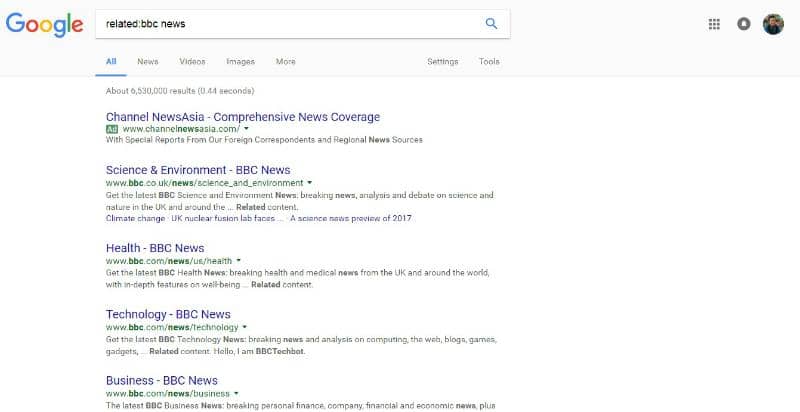Image resolution: width=800 pixels, height=412 pixels.
Task: Open Business - BBC News result
Action: point(162,380)
